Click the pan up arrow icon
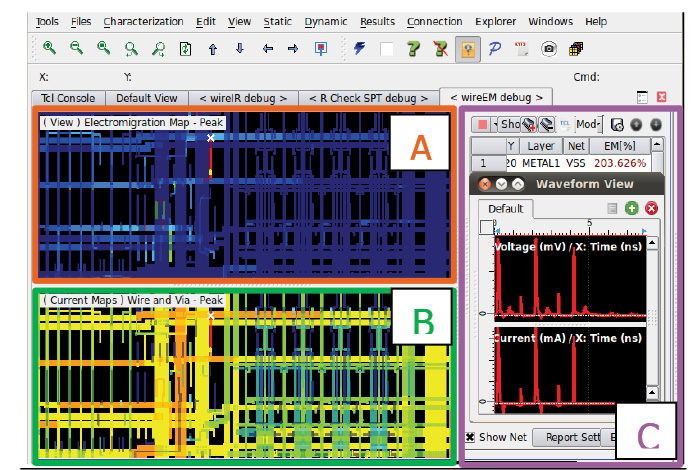Image resolution: width=692 pixels, height=470 pixels. 213,48
